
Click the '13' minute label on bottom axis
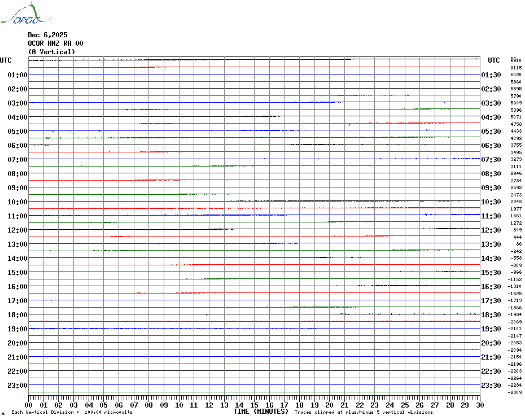224,405
